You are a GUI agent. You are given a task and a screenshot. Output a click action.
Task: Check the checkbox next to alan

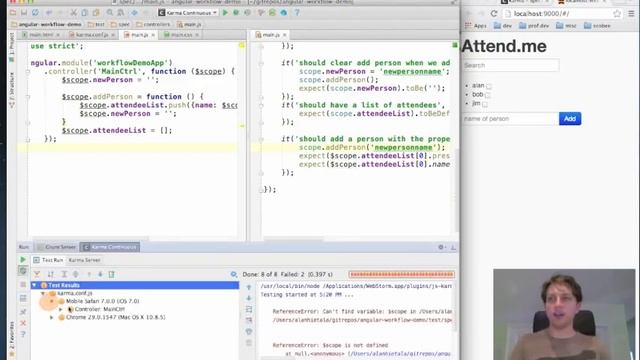[489, 86]
